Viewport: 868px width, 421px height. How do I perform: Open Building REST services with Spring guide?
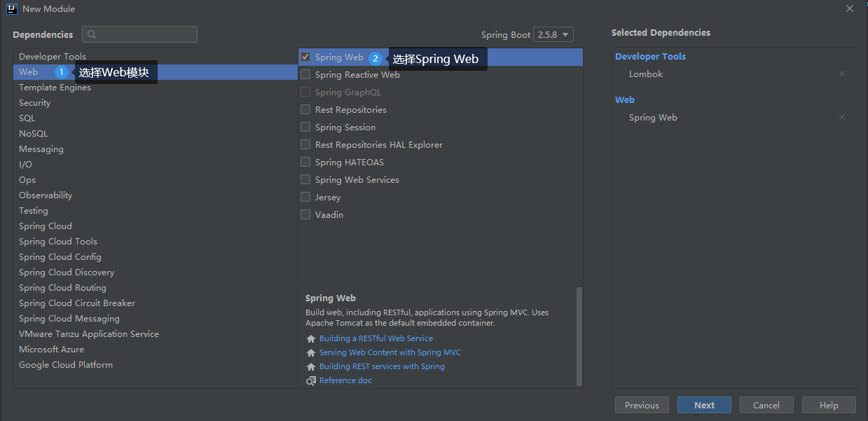coord(382,366)
